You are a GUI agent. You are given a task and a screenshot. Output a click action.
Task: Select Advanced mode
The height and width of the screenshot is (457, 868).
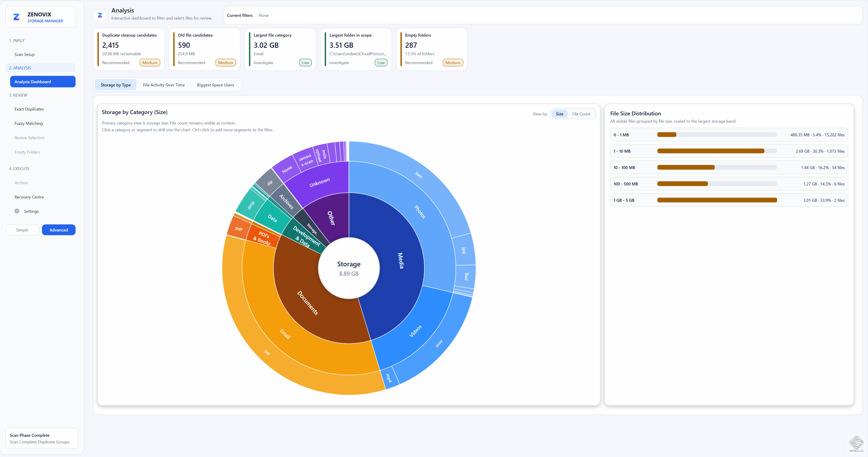pos(59,230)
